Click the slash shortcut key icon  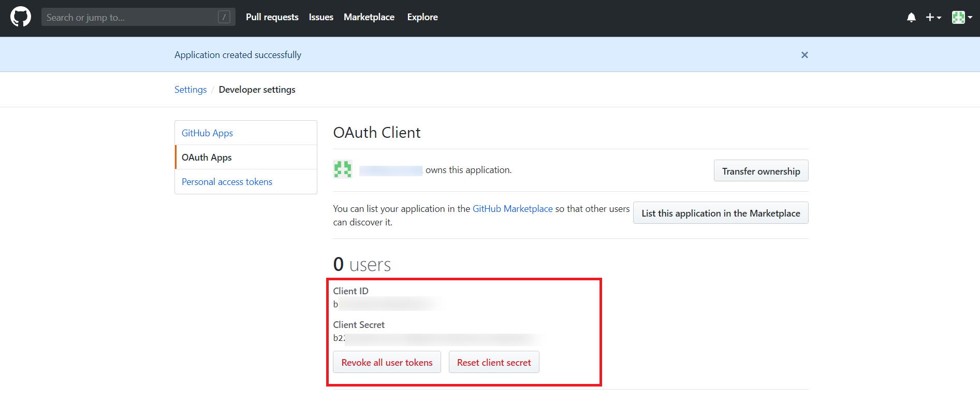pos(224,17)
